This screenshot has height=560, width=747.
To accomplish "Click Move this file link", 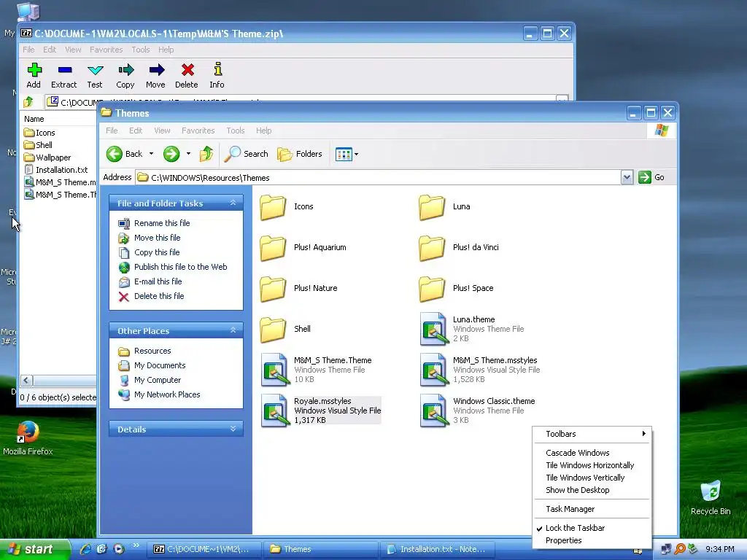I will point(158,238).
